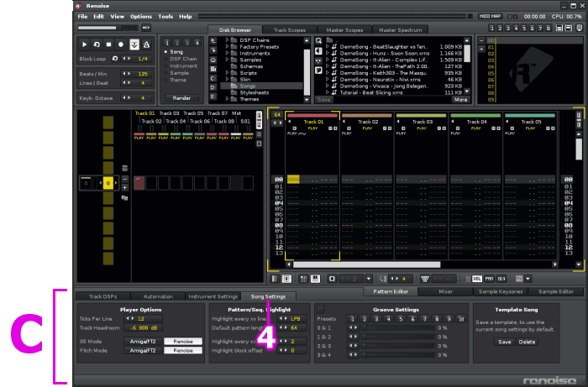Image resolution: width=588 pixels, height=387 pixels.
Task: Open the Edit menu
Action: point(98,17)
